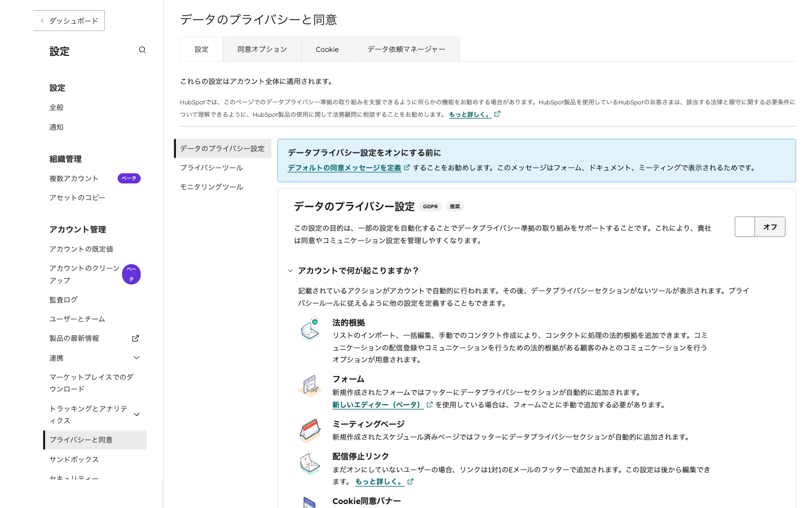Click the GDPR tag badge
The width and height of the screenshot is (812, 508).
pyautogui.click(x=430, y=207)
